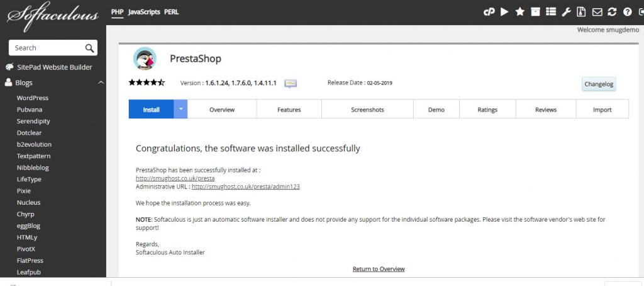
Task: Open SitePad Website Builder
Action: click(x=53, y=67)
